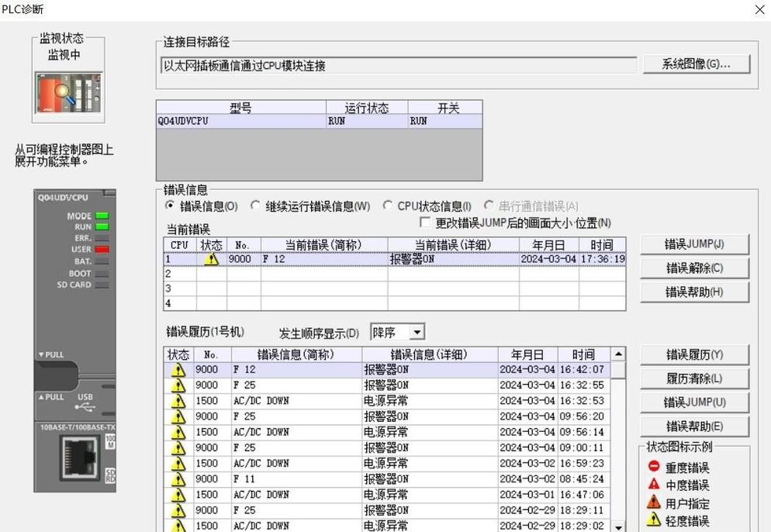Click the red USER LED indicator

pyautogui.click(x=102, y=249)
